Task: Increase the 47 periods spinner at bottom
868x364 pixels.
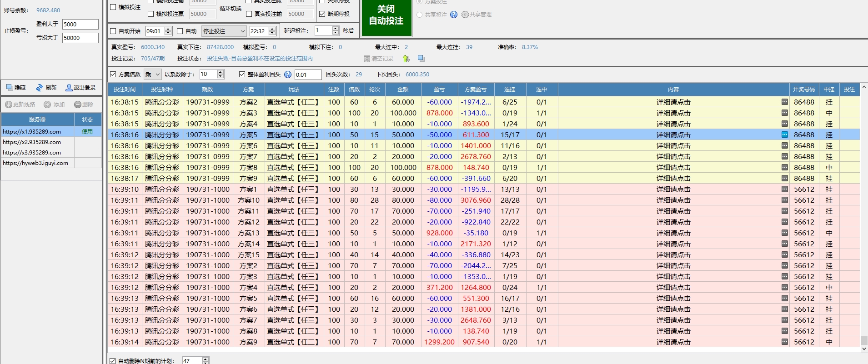Action: 206,359
